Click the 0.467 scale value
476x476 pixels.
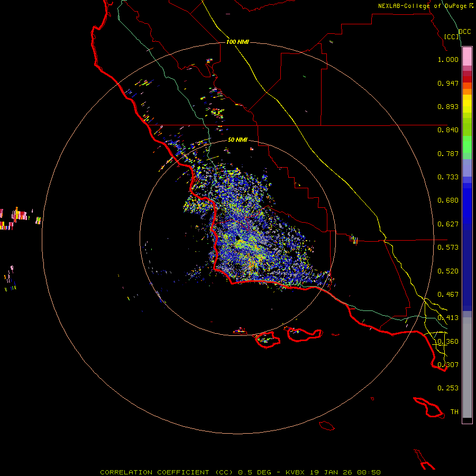pos(448,295)
